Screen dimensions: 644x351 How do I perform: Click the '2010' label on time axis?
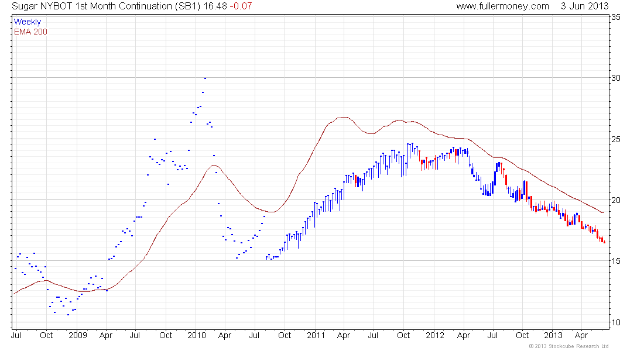[196, 335]
